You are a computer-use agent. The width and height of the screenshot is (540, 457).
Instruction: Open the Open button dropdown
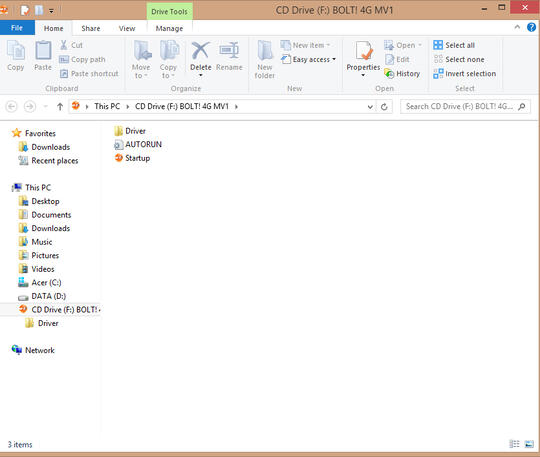click(420, 45)
